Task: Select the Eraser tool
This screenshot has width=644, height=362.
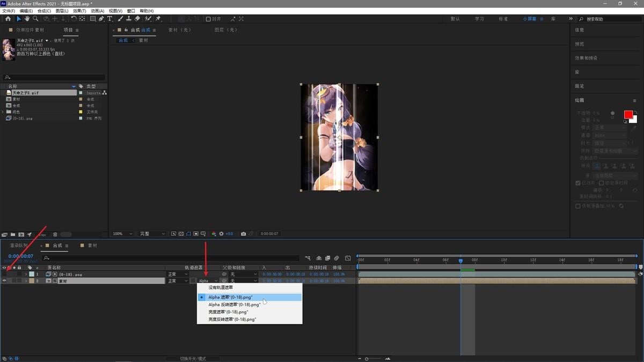Action: point(137,19)
